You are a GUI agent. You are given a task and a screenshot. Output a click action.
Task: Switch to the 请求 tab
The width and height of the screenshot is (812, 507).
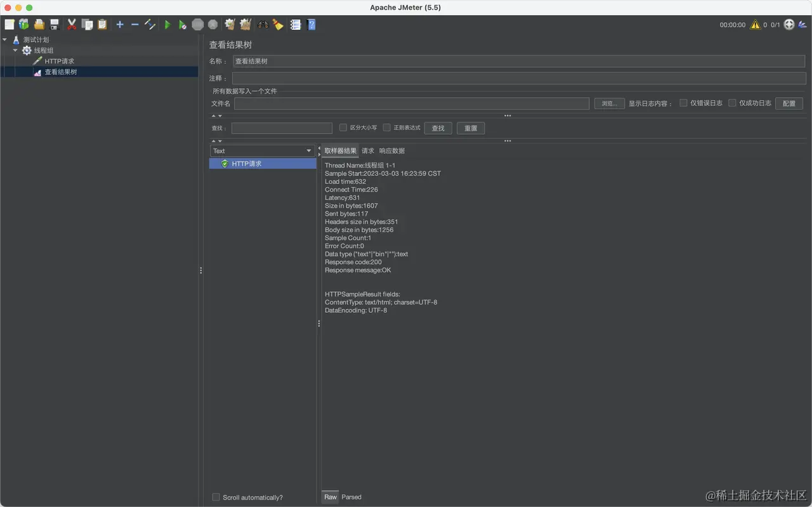(x=368, y=151)
